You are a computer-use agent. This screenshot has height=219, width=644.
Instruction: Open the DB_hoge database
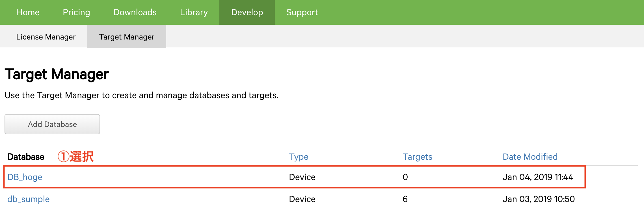[25, 177]
